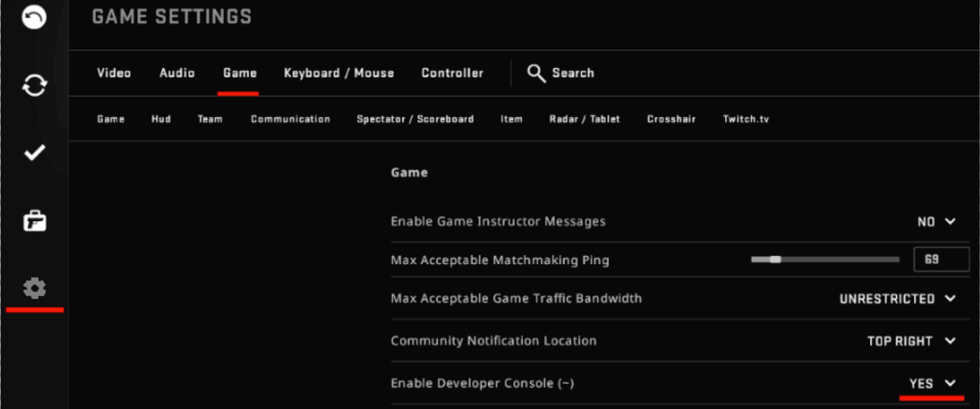980x409 pixels.
Task: Open the Keyboard / Mouse tab
Action: 339,73
